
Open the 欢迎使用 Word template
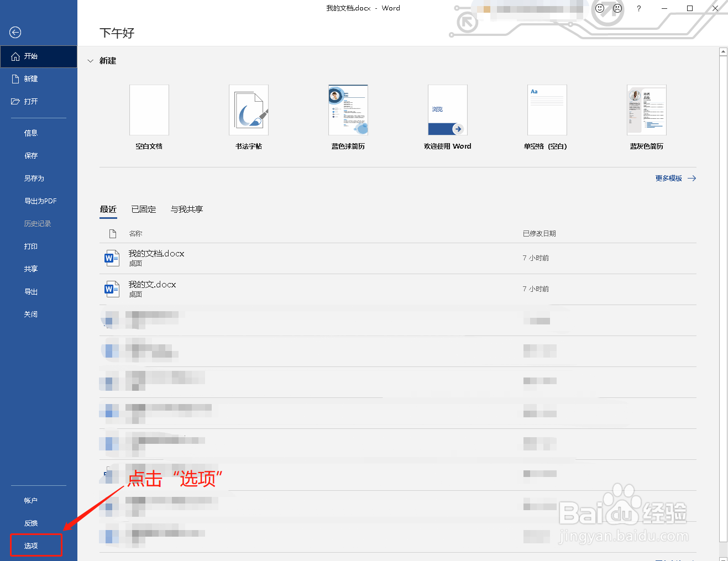point(447,110)
